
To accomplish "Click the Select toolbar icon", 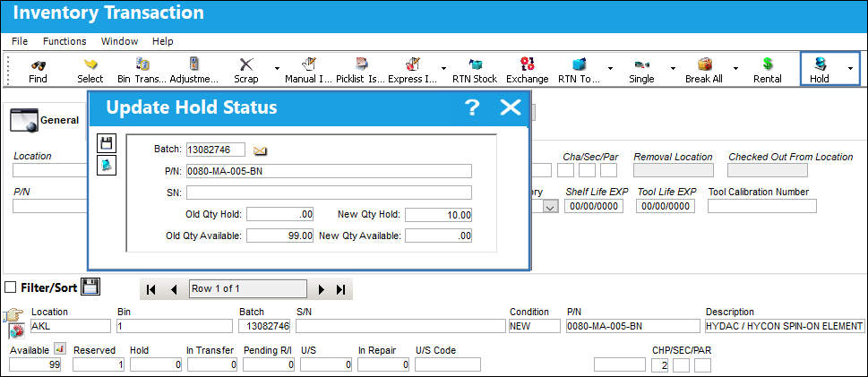I will tap(90, 64).
